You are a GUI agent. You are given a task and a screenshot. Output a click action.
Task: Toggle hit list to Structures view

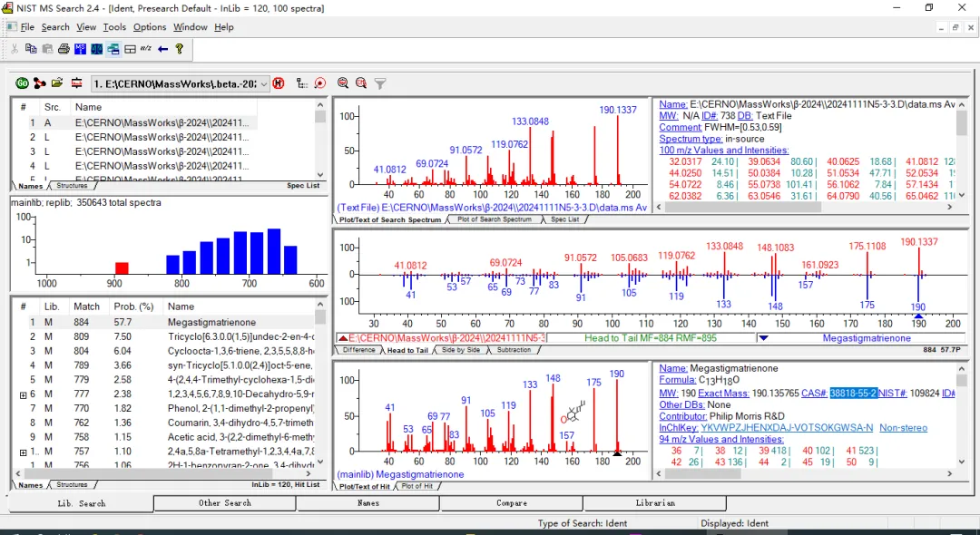pos(72,485)
